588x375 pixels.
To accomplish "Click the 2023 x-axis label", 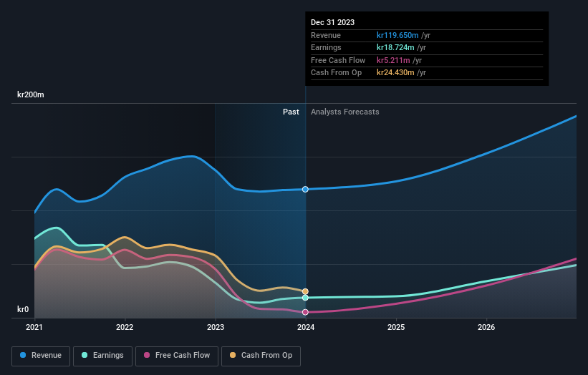I will 216,327.
